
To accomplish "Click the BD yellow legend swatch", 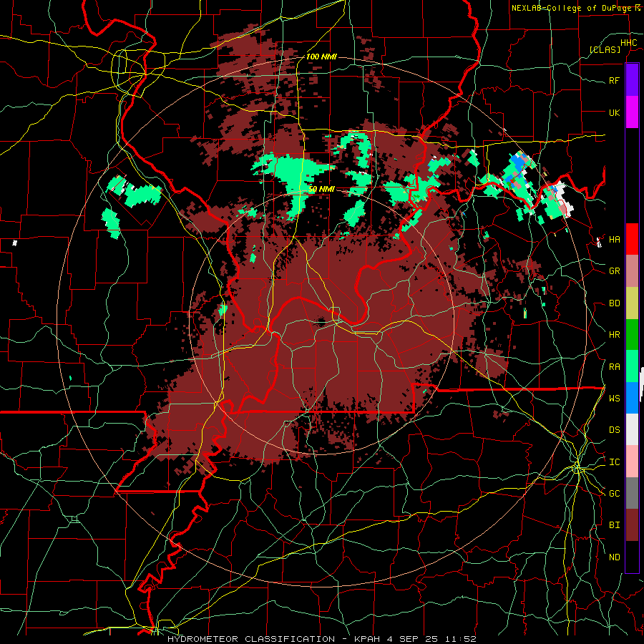I will click(x=632, y=303).
